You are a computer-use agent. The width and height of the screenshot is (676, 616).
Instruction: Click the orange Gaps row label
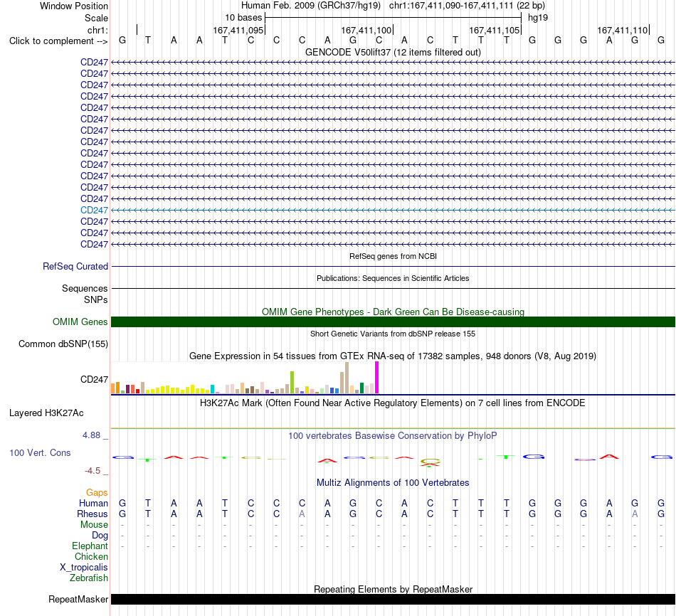[97, 493]
